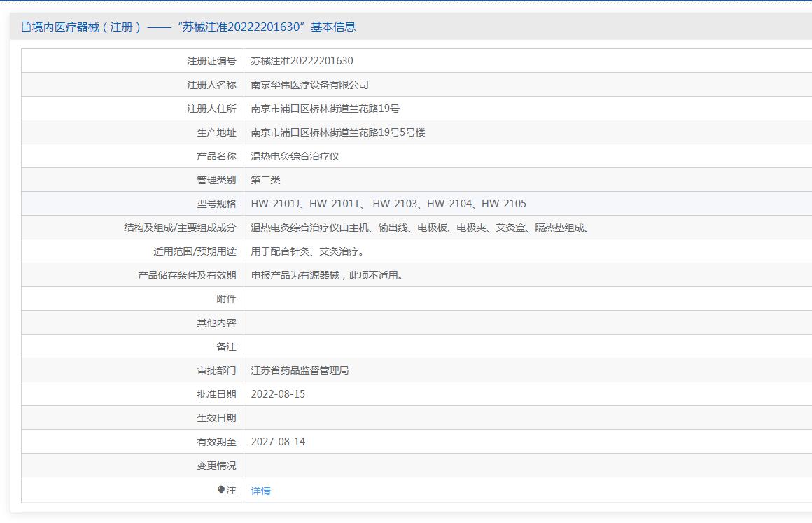
Task: Select the product name 温热电灸综合治疗仪
Action: [295, 156]
